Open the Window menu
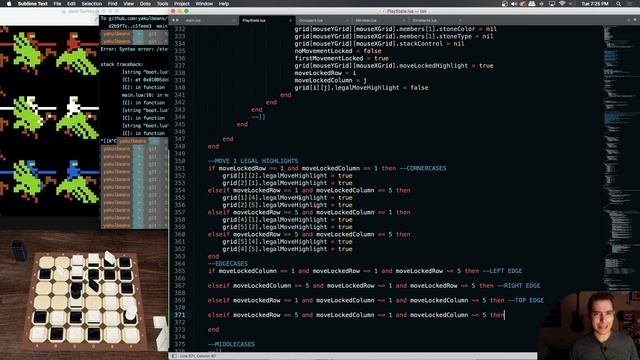640x360 pixels. (204, 4)
